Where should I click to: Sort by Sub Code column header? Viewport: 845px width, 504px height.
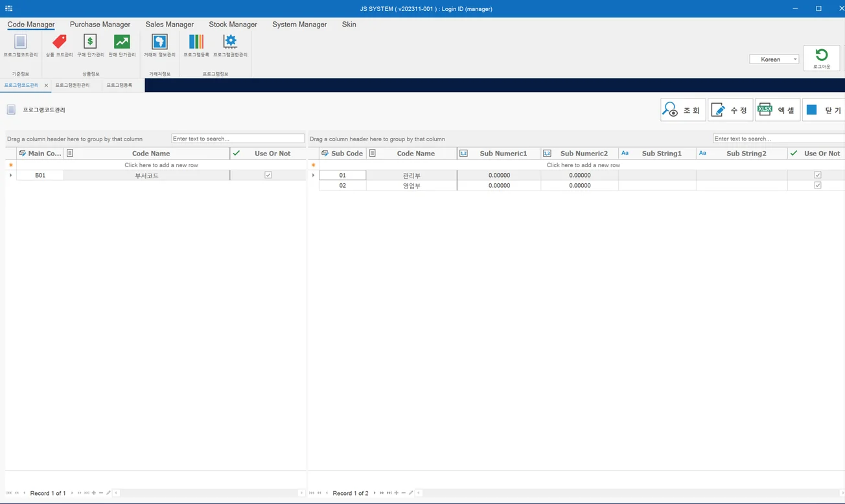[x=343, y=154]
